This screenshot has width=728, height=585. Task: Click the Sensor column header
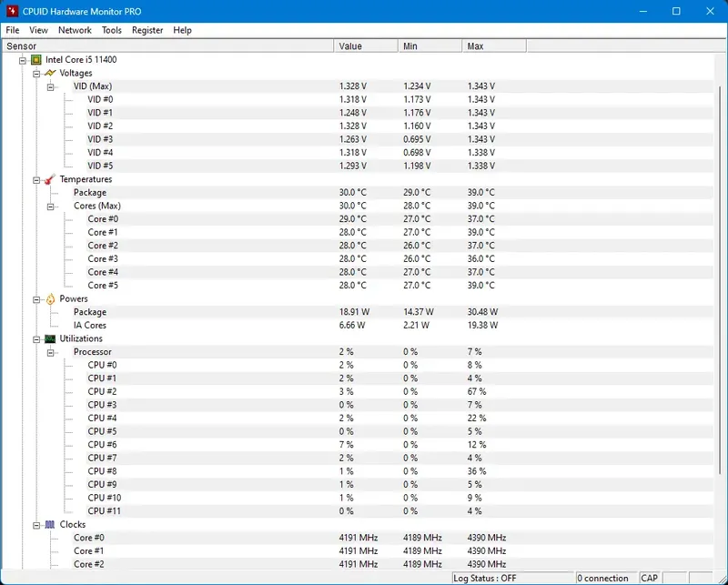(x=168, y=46)
